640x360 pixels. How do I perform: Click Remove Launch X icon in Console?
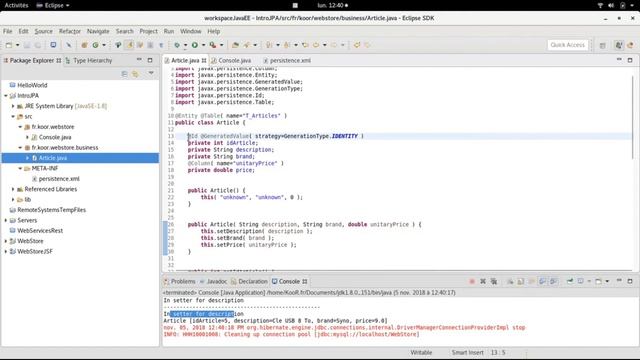pos(483,281)
